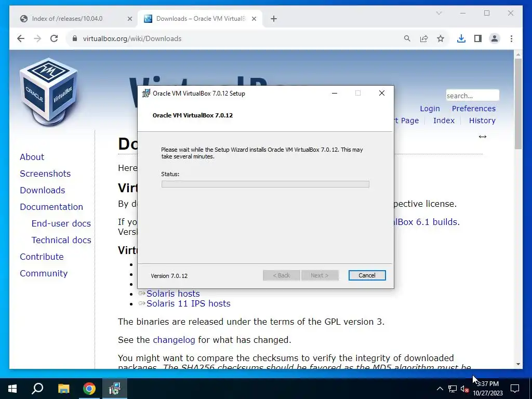The image size is (532, 399).
Task: Open the History link
Action: [482, 121]
